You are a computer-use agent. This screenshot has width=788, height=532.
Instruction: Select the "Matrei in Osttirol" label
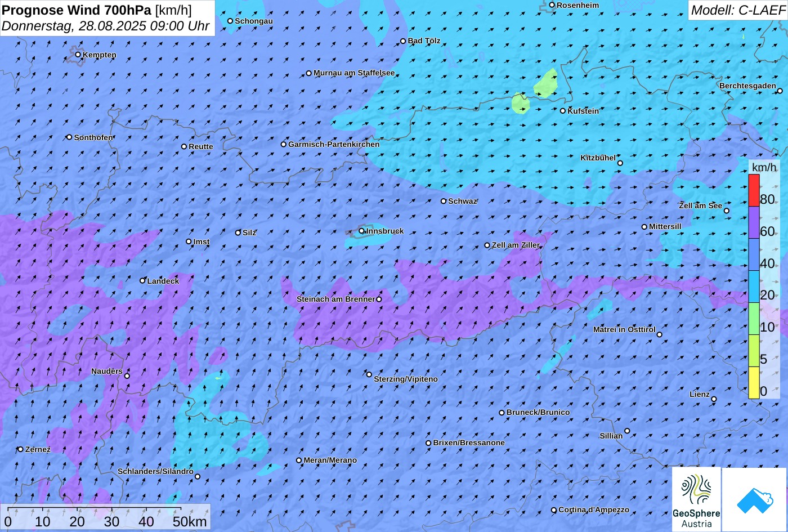tap(624, 329)
